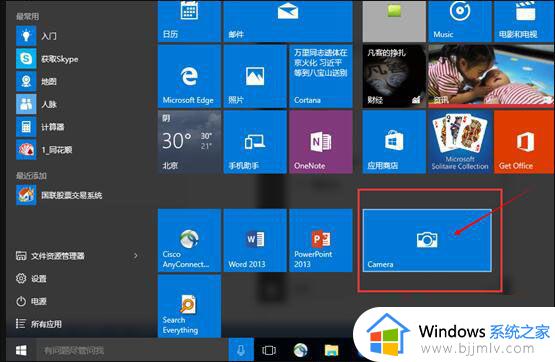
Task: Open the 应用商店 Store tile
Action: (394, 142)
